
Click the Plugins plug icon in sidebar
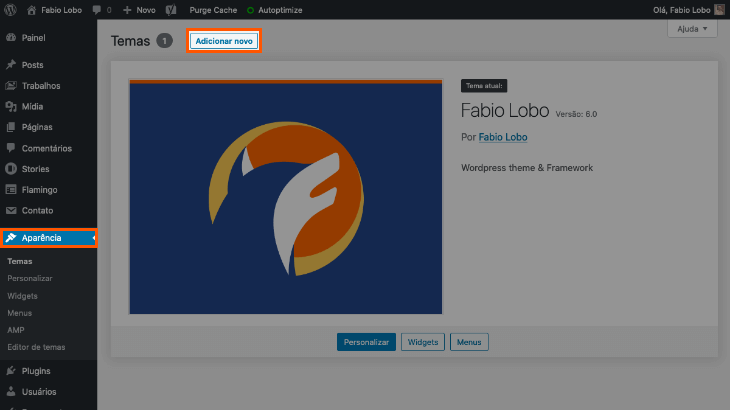click(11, 371)
